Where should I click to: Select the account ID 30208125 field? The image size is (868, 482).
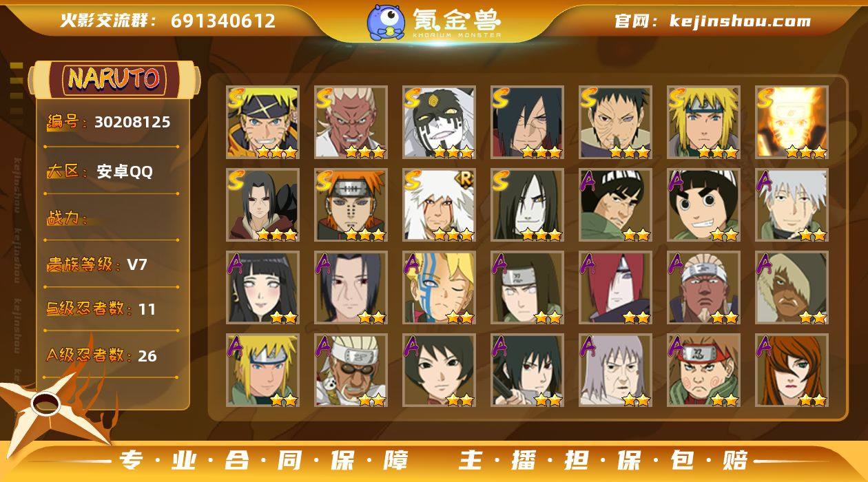click(109, 123)
